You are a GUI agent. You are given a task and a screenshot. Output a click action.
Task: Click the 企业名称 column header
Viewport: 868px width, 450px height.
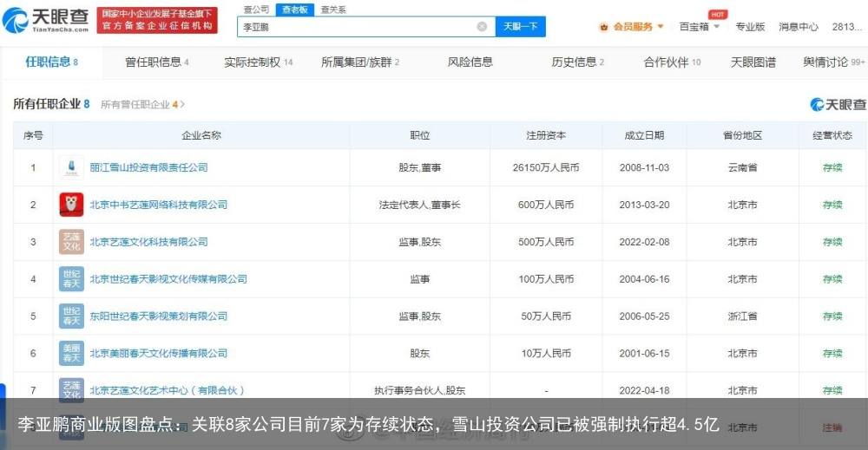point(201,135)
